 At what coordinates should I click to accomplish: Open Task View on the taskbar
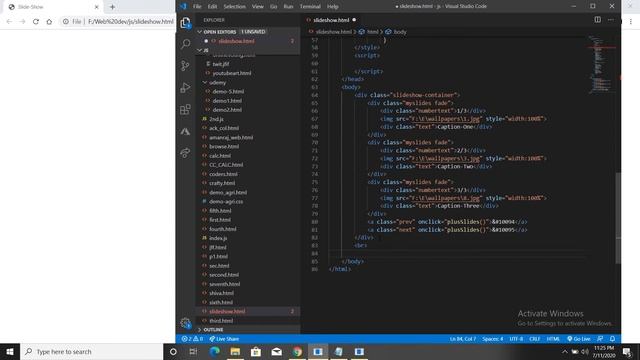click(193, 351)
